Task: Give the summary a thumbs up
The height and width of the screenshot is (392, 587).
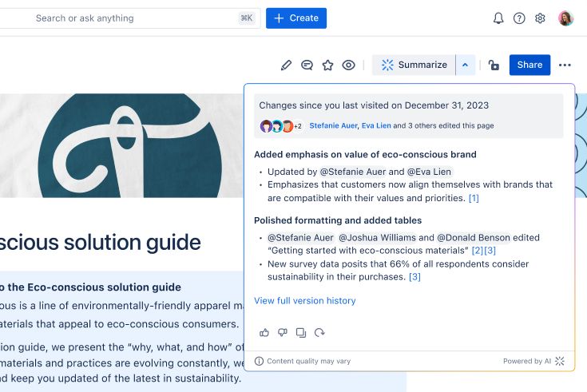Action: (x=264, y=332)
